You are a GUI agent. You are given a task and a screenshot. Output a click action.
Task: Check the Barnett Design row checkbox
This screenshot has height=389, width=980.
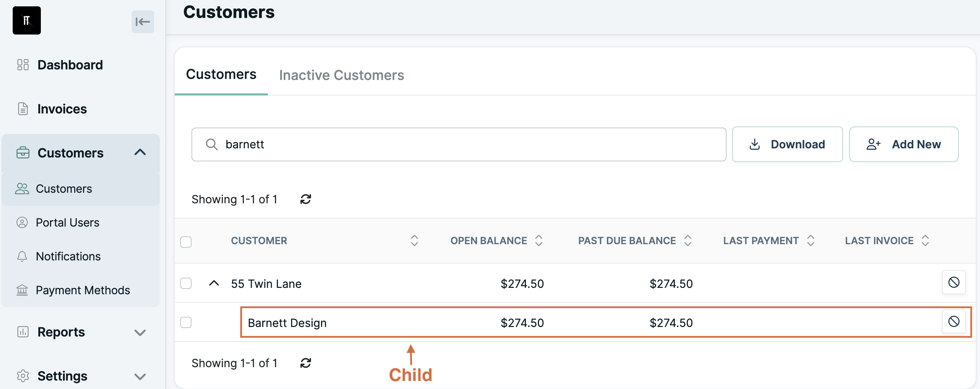pyautogui.click(x=186, y=322)
